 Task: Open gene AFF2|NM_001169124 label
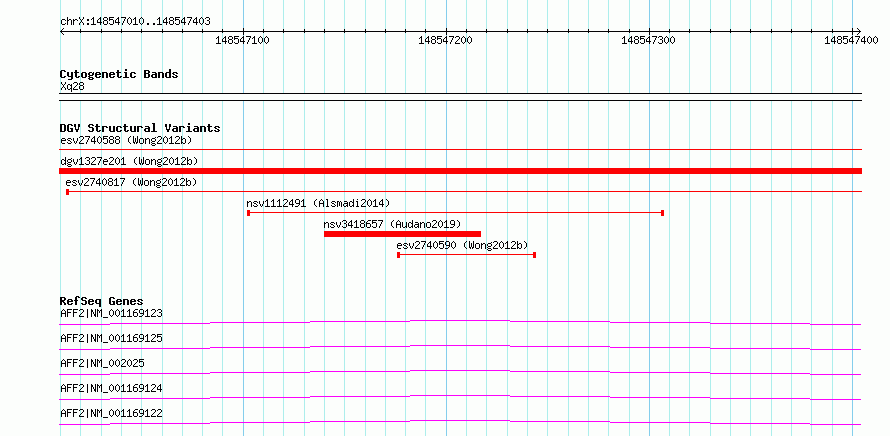(x=111, y=388)
